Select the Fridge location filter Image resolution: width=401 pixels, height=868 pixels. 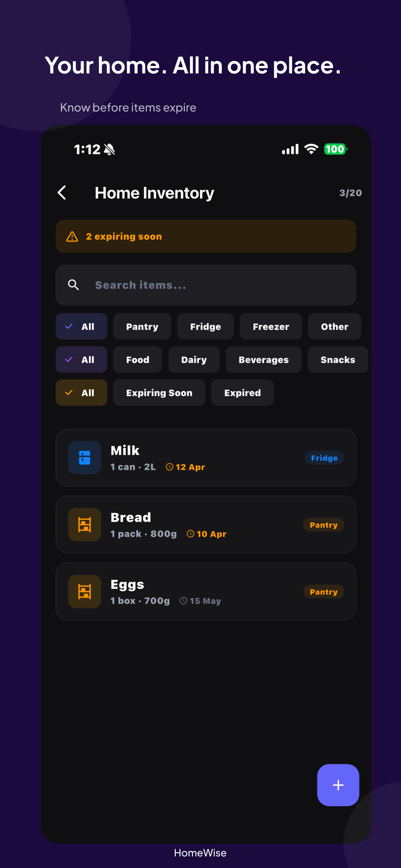[x=205, y=326]
